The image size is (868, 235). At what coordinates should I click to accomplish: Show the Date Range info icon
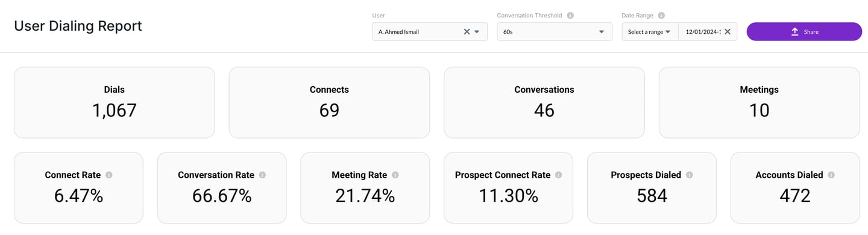[x=661, y=16]
